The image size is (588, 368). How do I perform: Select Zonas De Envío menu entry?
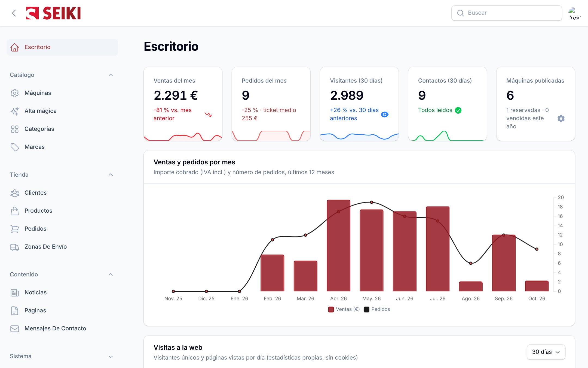(x=62, y=247)
